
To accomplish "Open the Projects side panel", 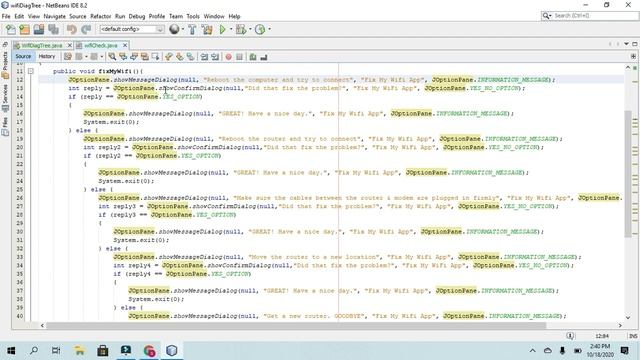I will pos(5,65).
